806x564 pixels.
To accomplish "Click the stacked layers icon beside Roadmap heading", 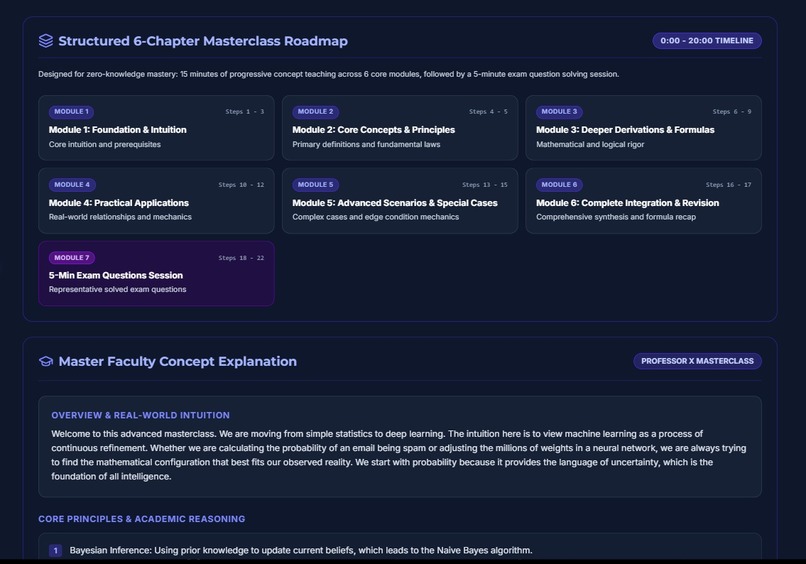I will coord(46,41).
